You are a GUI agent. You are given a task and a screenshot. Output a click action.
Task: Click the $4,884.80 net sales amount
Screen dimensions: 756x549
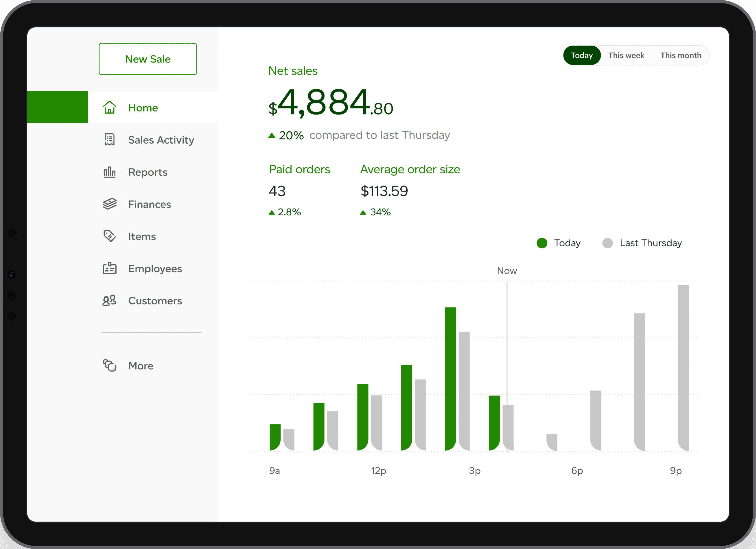pyautogui.click(x=331, y=103)
